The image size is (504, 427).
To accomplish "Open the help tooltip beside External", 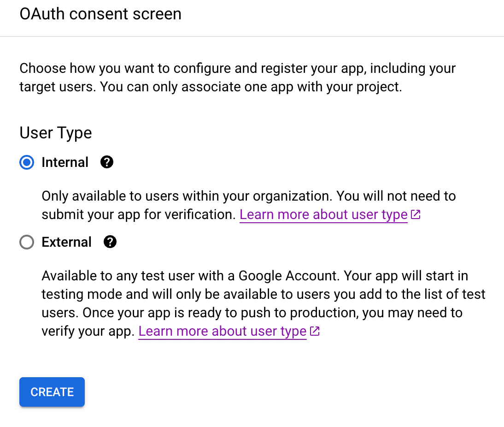I will point(110,242).
